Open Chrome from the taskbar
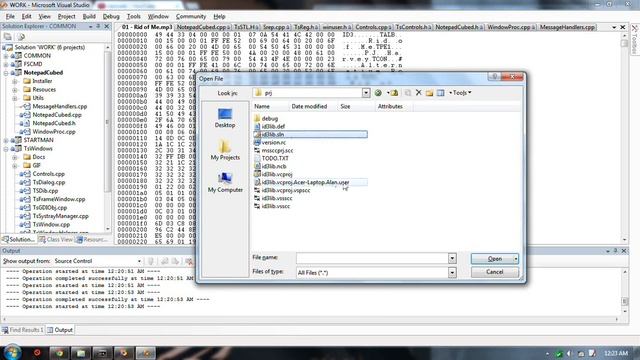Screen dimensions: 640x360 [59, 353]
